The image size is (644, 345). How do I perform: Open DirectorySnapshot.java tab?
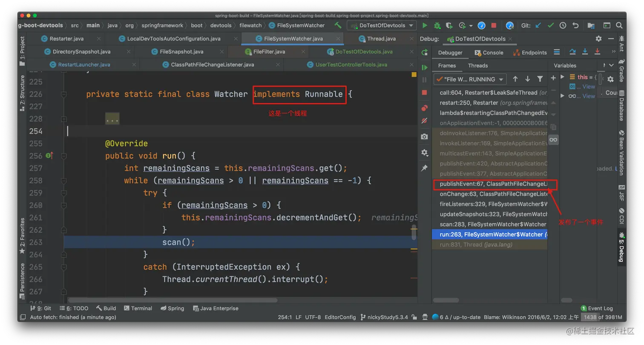[81, 52]
